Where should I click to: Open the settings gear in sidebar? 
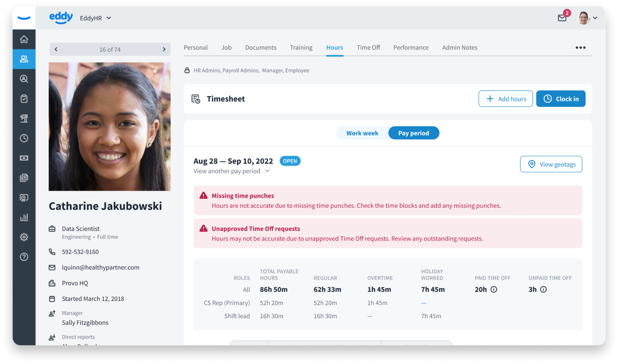[x=24, y=237]
